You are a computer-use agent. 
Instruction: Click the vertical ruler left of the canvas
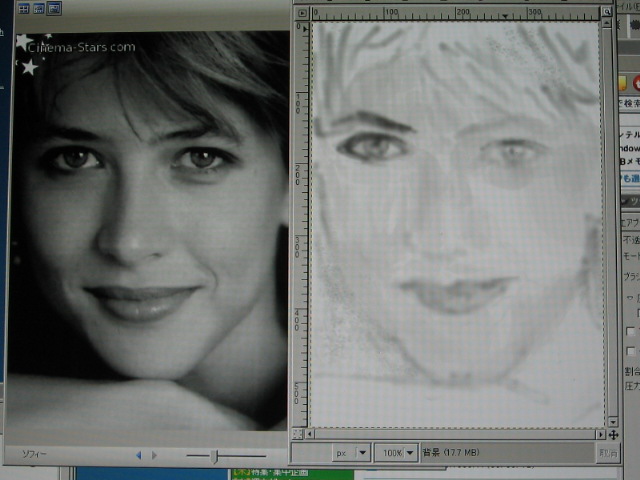tap(301, 224)
